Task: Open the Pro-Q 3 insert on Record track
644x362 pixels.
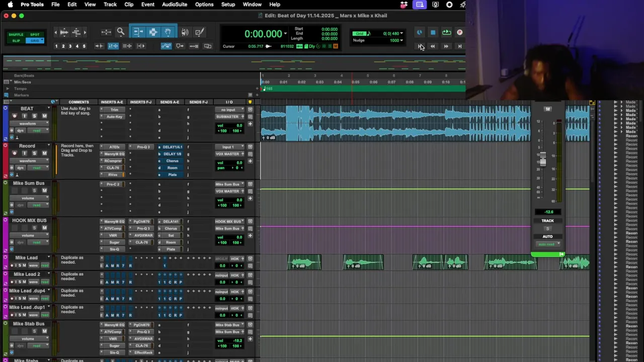Action: [x=142, y=147]
